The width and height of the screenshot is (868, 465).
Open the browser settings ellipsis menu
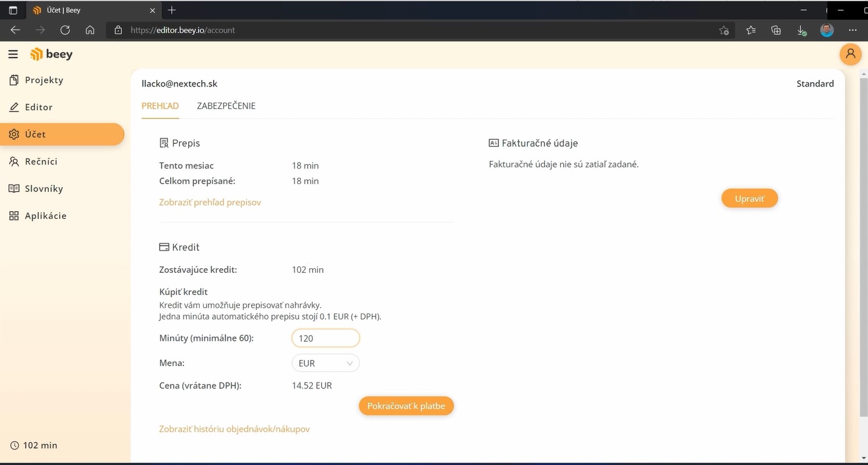click(852, 30)
